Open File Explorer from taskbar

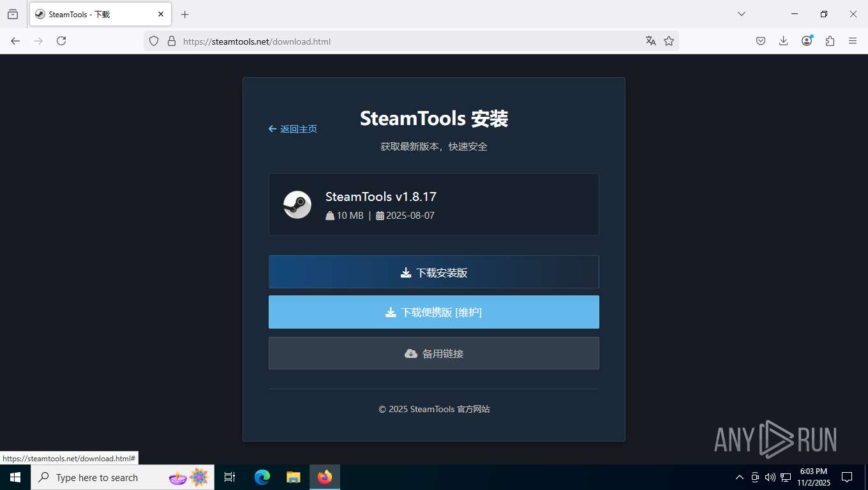(293, 477)
